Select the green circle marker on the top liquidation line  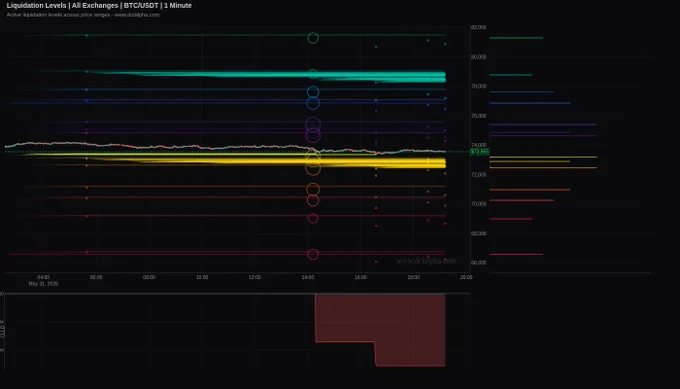pyautogui.click(x=313, y=38)
